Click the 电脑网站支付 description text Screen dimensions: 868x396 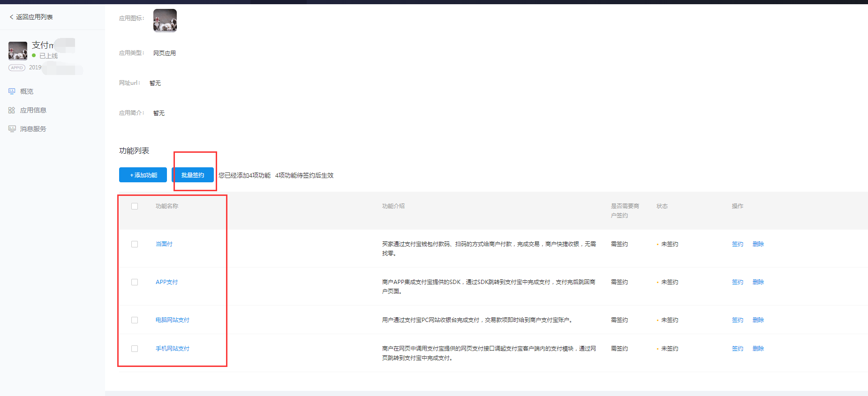tap(477, 320)
